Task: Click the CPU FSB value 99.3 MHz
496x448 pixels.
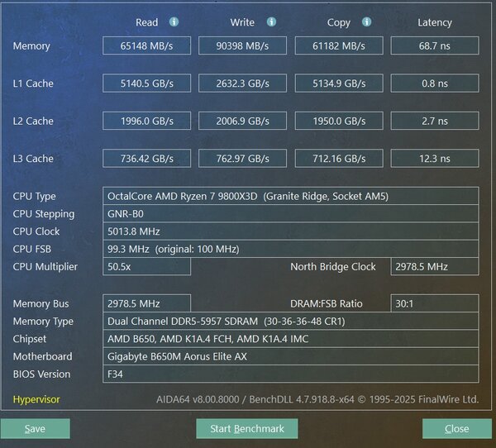Action: (x=291, y=249)
